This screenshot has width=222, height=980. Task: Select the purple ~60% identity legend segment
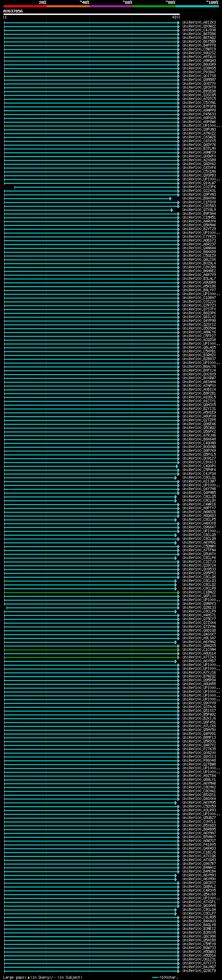(111, 6)
